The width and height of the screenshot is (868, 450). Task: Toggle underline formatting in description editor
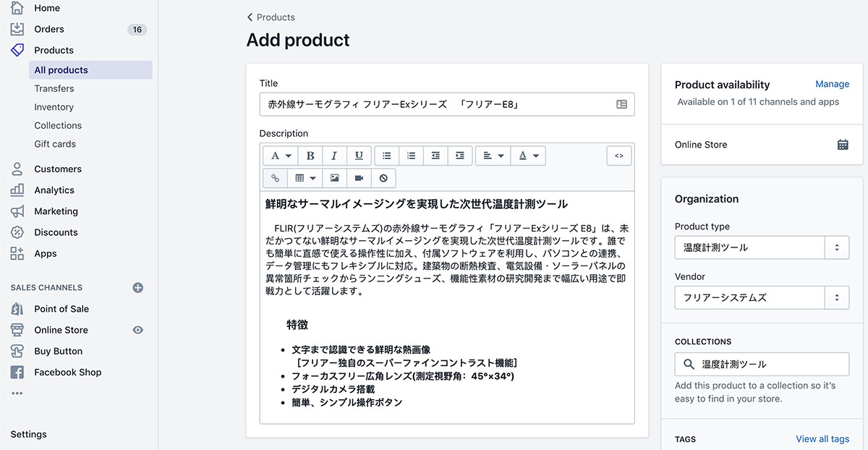click(359, 156)
